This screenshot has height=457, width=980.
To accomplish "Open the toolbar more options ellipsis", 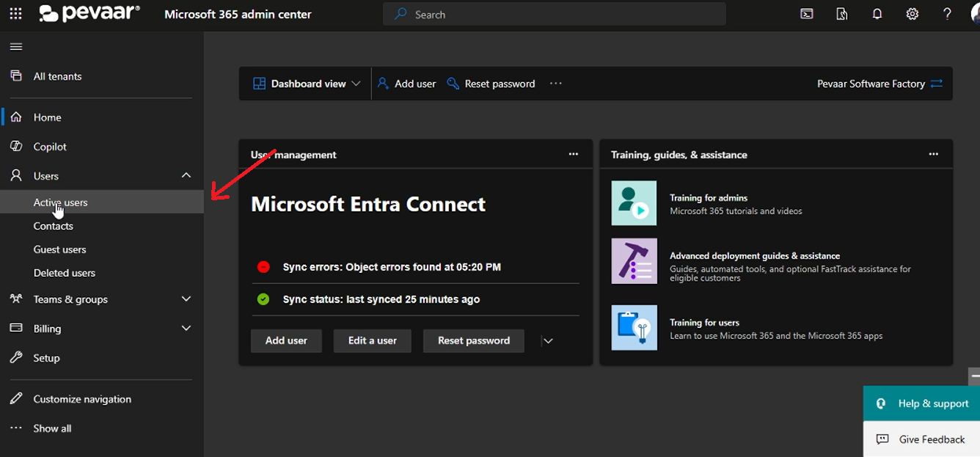I will tap(556, 84).
